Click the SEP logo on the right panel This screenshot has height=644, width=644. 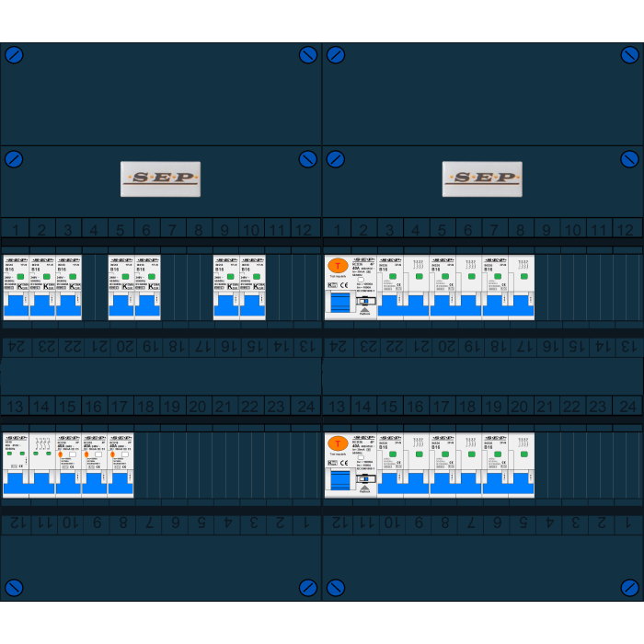coord(482,179)
